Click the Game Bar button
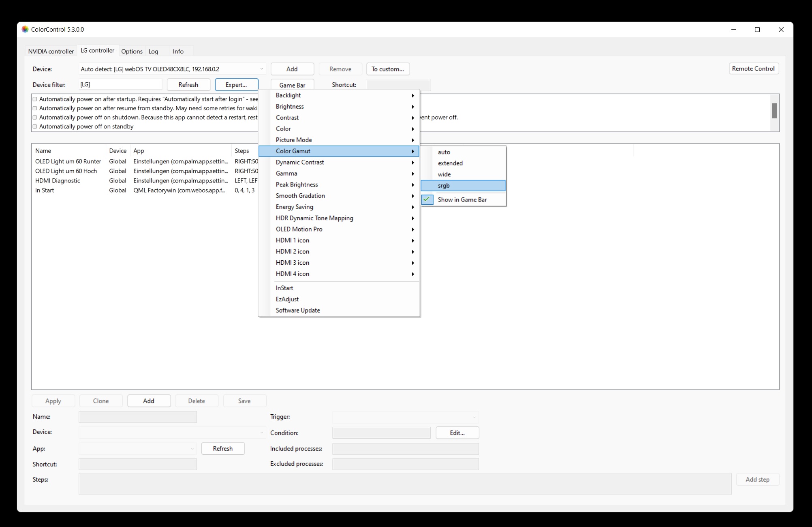This screenshot has height=527, width=812. coord(292,85)
